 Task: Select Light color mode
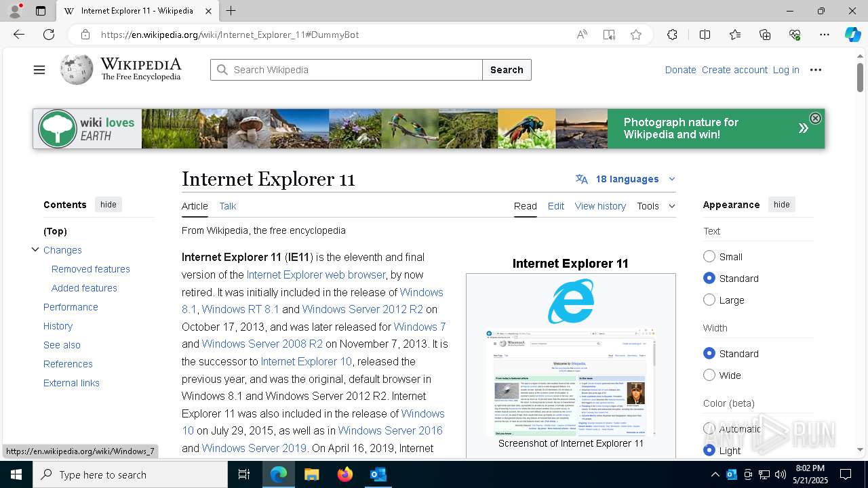[x=709, y=450]
